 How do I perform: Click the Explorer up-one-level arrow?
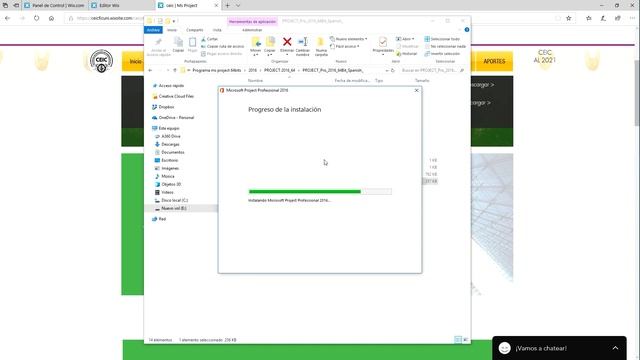pos(175,70)
